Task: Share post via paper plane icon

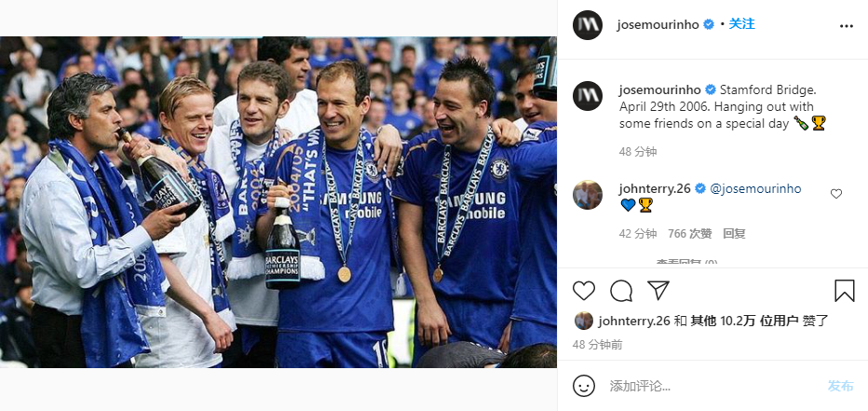Action: pyautogui.click(x=658, y=290)
